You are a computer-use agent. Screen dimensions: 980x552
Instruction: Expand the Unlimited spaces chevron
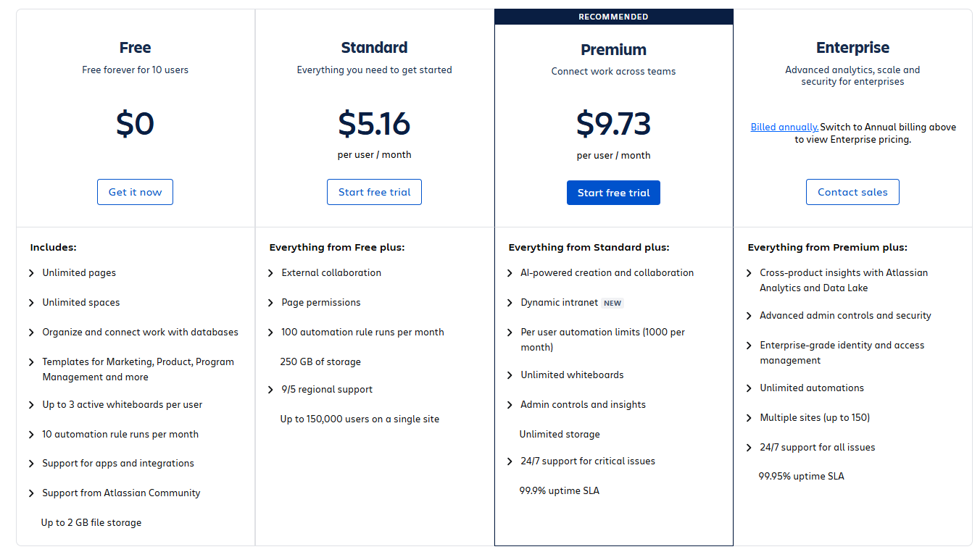32,303
